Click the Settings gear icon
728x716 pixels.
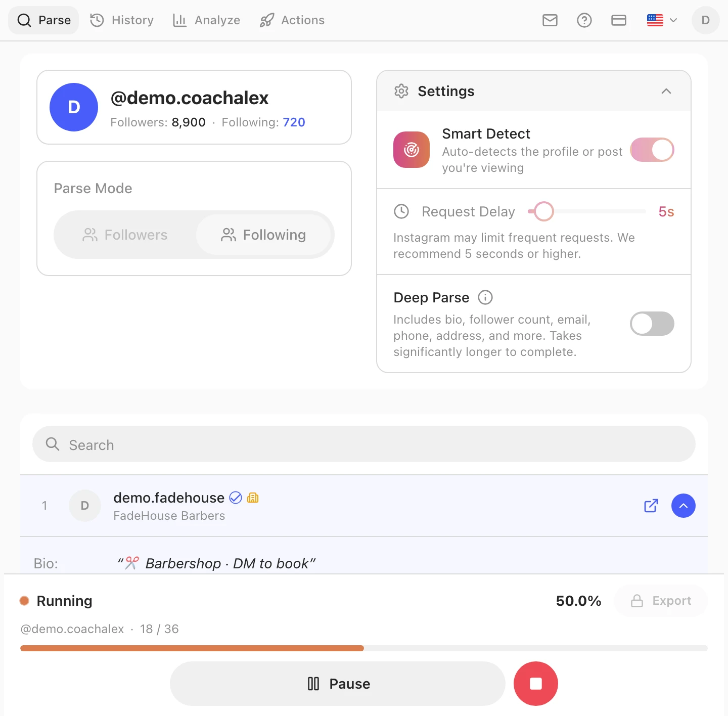401,91
